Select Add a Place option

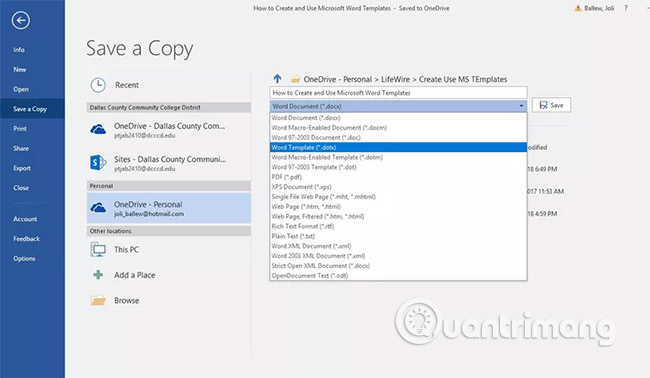pyautogui.click(x=168, y=275)
